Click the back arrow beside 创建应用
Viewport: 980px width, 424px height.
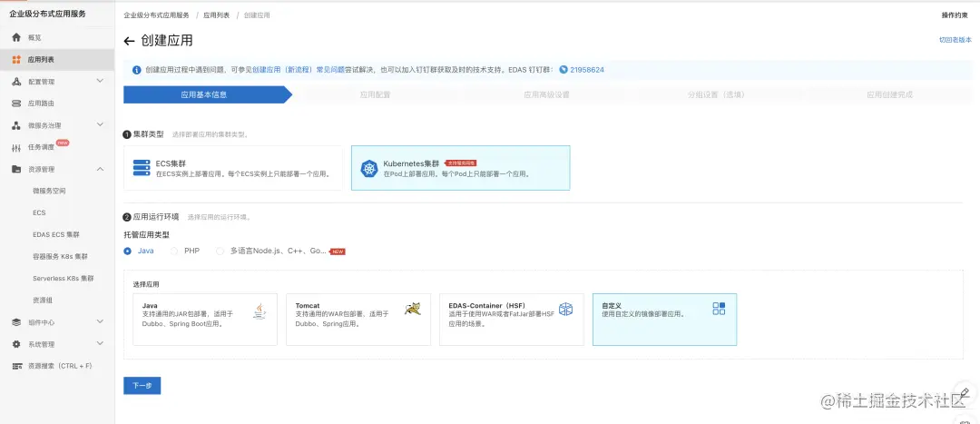tap(129, 41)
